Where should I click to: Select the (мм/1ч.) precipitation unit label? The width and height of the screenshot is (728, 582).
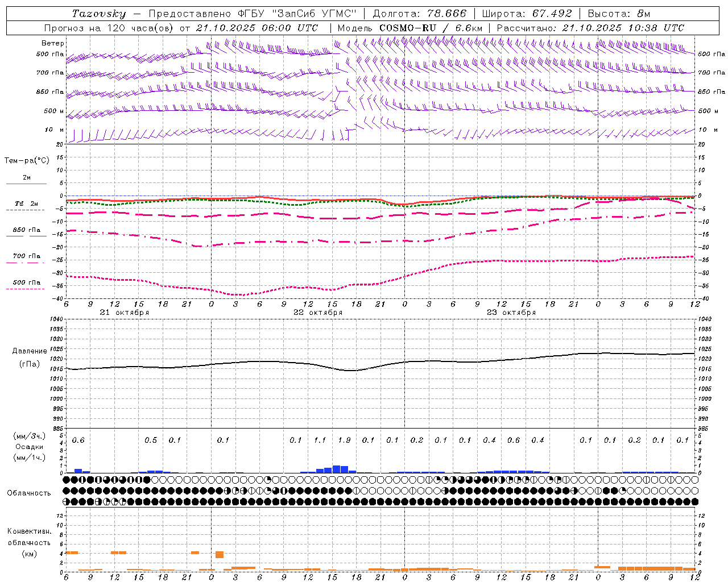tap(30, 458)
